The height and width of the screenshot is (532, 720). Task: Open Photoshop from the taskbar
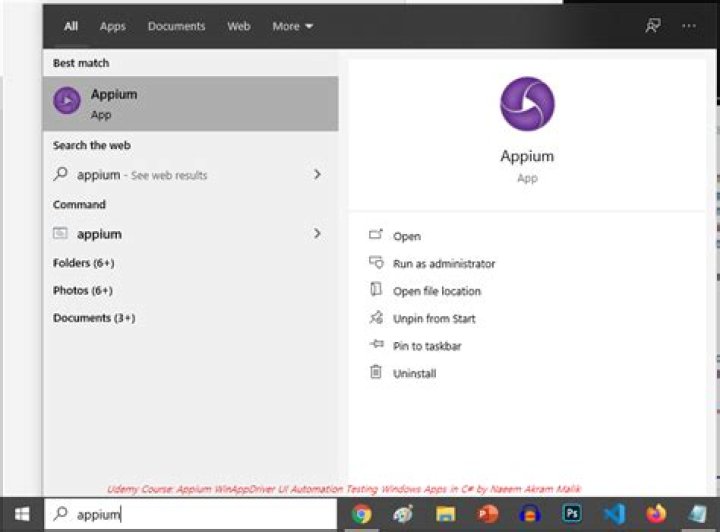point(572,514)
